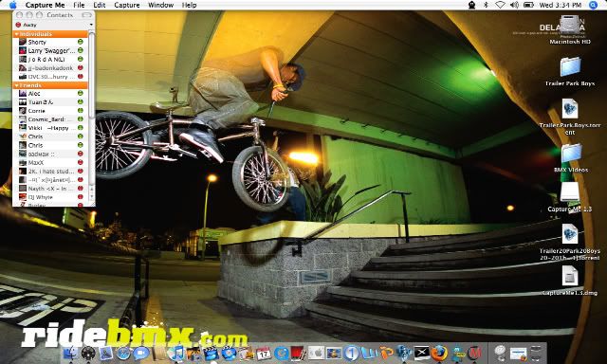The width and height of the screenshot is (607, 364).
Task: Open the Away status dropdown
Action: point(54,25)
